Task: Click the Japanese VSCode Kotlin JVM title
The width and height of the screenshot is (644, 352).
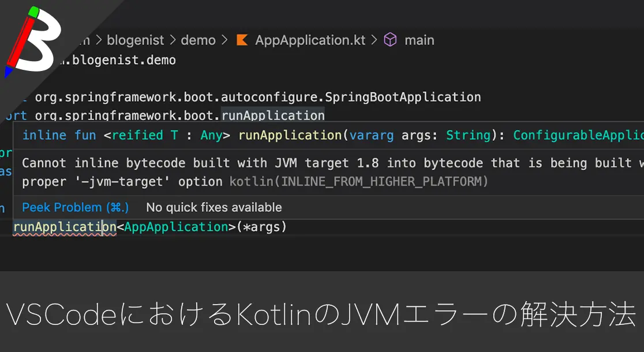Action: 321,315
